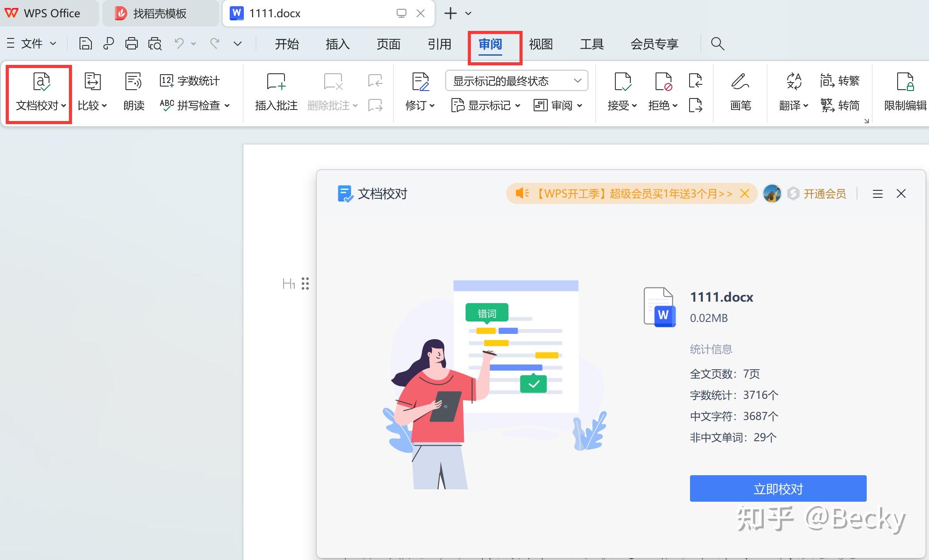Close the 文档校对 dialog
The width and height of the screenshot is (929, 560).
(901, 193)
